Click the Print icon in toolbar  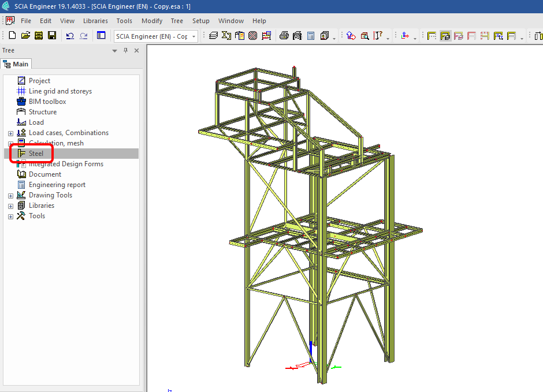(x=284, y=36)
